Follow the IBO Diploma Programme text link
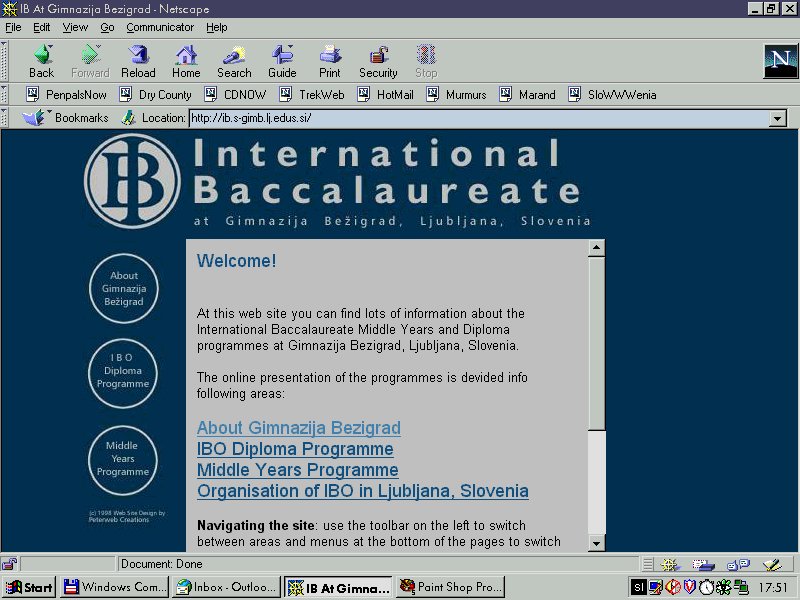 295,449
